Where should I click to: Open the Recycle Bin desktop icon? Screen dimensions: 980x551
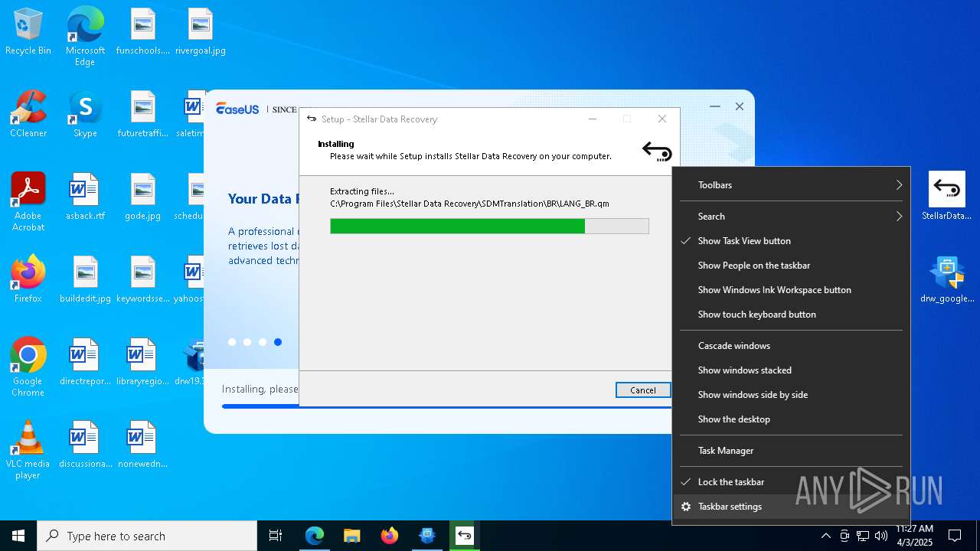click(x=28, y=32)
